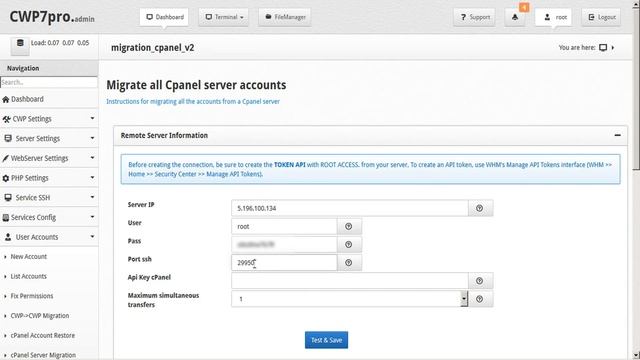
Task: Collapse User Accounts menu
Action: (x=49, y=237)
